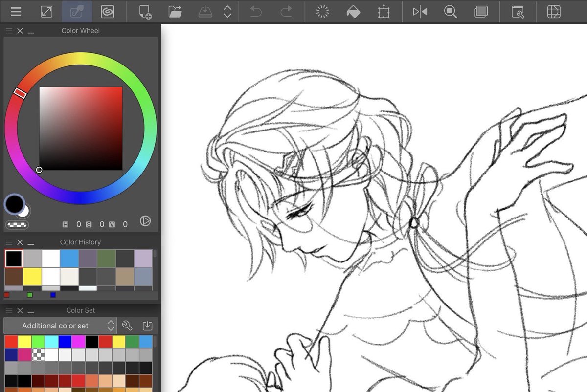Pick the magenta swatch in Color Set
The height and width of the screenshot is (392, 587).
tap(78, 341)
